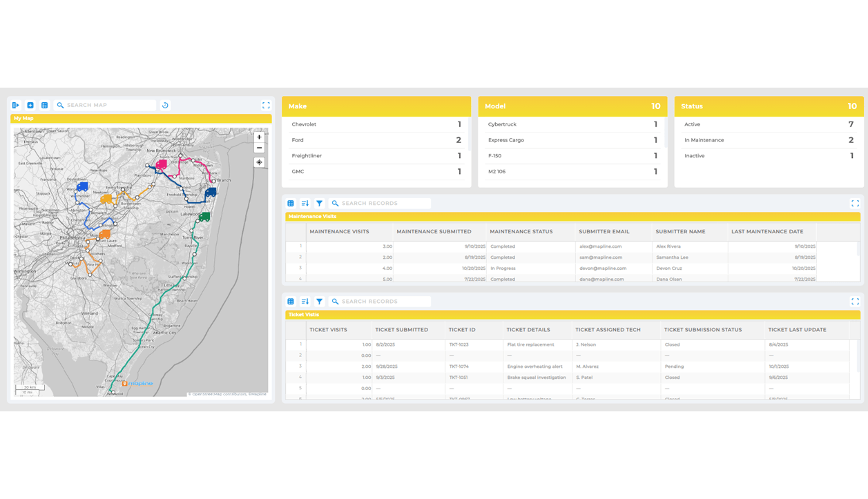868x499 pixels.
Task: Expand Ticket Visits table to fullscreen
Action: pyautogui.click(x=855, y=302)
